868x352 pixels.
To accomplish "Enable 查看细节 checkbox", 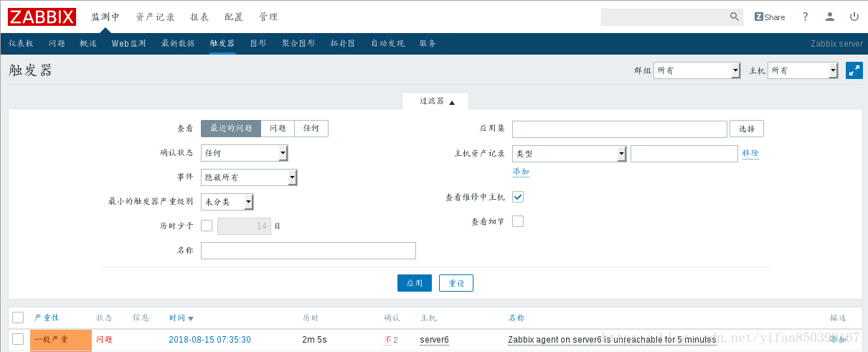I will point(518,221).
